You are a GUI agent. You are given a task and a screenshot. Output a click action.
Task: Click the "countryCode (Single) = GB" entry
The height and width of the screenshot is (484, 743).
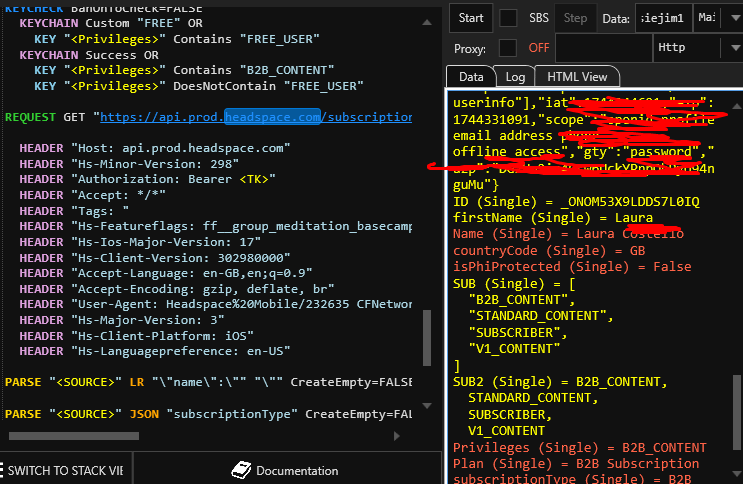click(549, 251)
